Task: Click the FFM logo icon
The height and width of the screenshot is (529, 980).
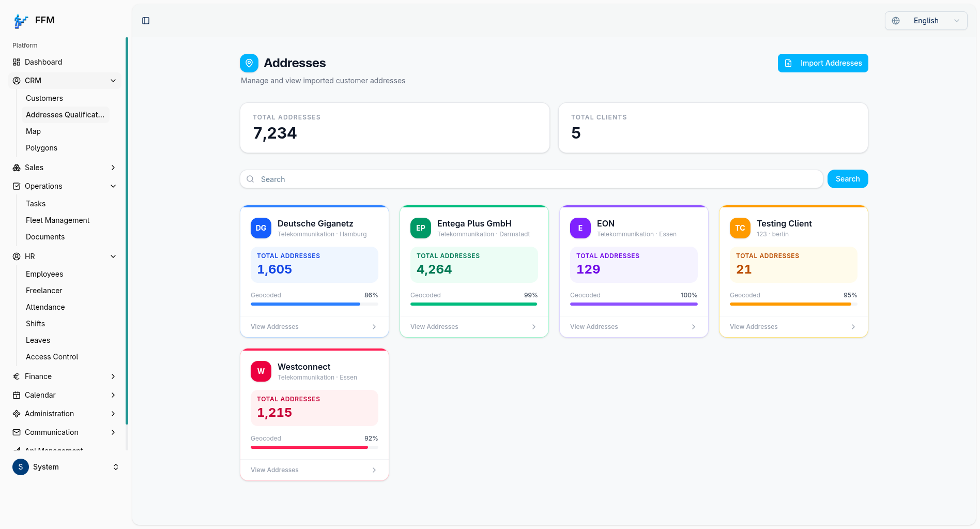Action: tap(21, 21)
